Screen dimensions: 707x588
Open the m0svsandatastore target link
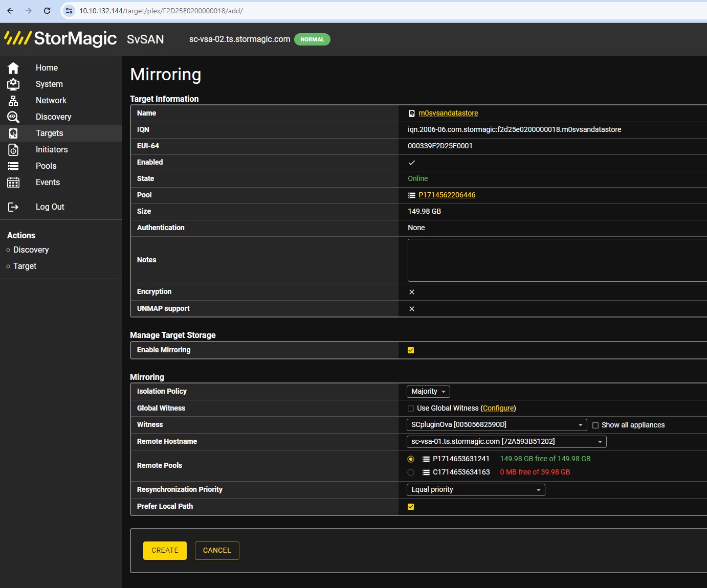tap(448, 114)
